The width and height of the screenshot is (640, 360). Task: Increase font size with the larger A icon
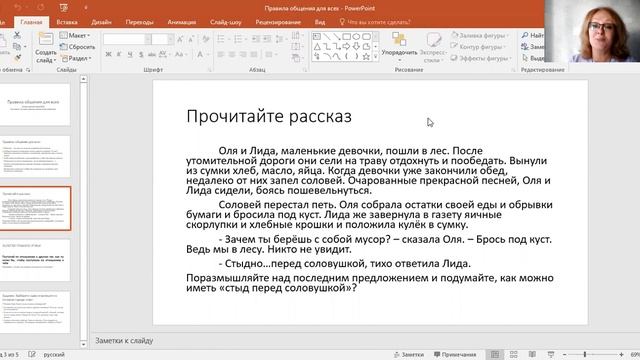pyautogui.click(x=180, y=39)
